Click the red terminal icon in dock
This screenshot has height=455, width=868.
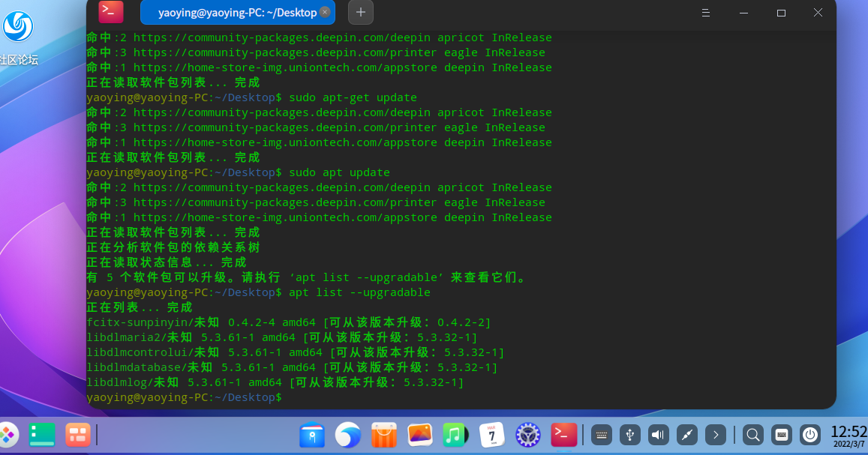563,435
